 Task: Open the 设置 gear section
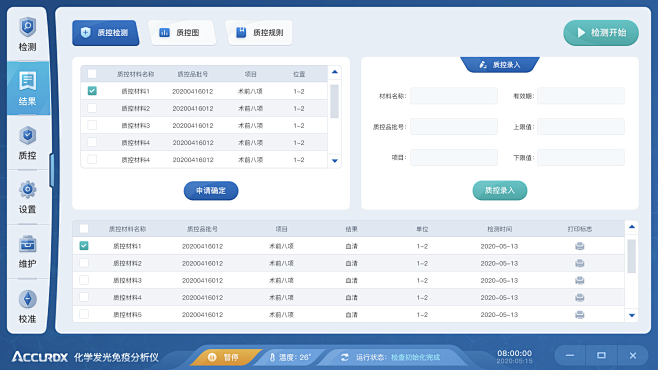(x=27, y=197)
